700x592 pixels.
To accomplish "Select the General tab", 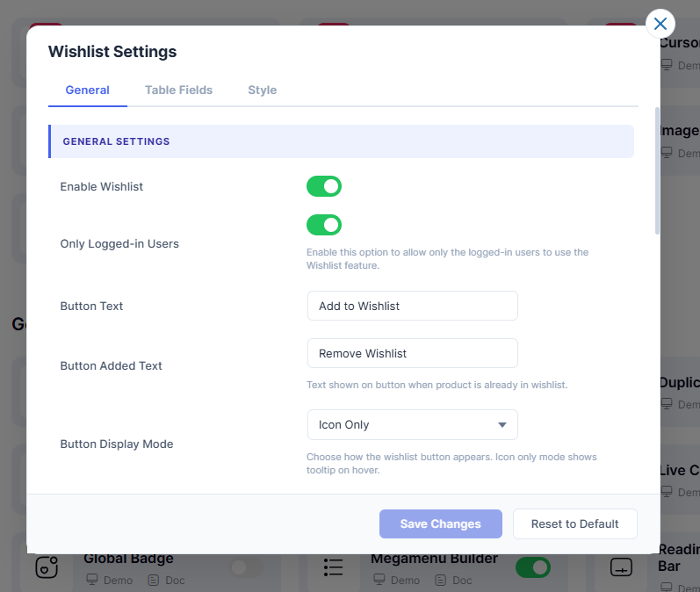I will (x=87, y=90).
